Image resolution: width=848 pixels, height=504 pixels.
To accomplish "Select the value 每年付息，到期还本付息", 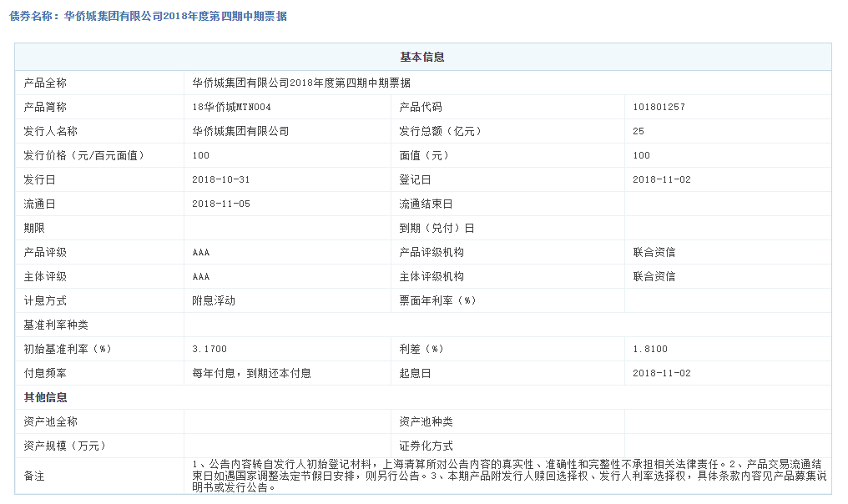I will 251,374.
